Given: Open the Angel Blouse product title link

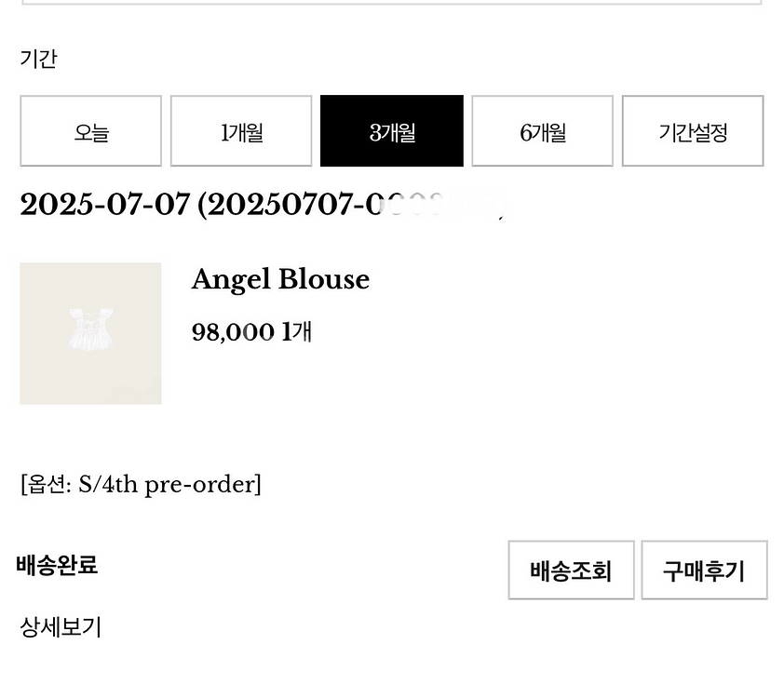Looking at the screenshot, I should tap(280, 279).
